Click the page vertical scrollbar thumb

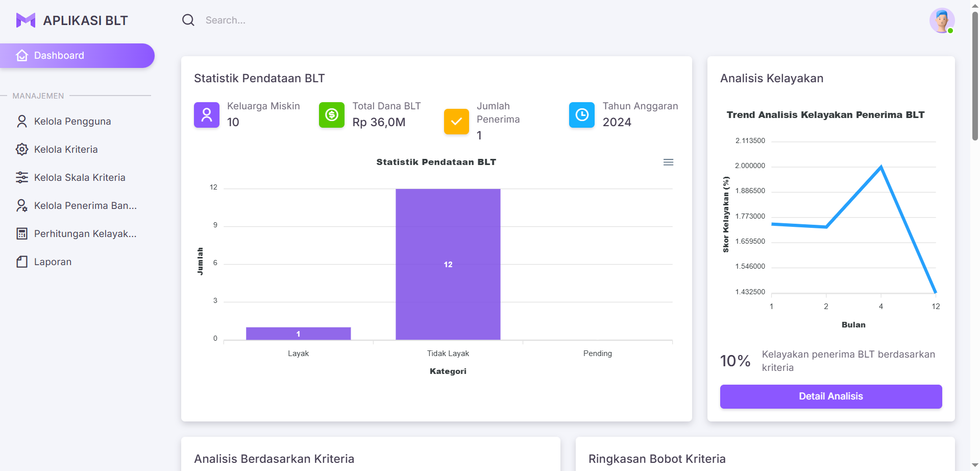point(975,77)
